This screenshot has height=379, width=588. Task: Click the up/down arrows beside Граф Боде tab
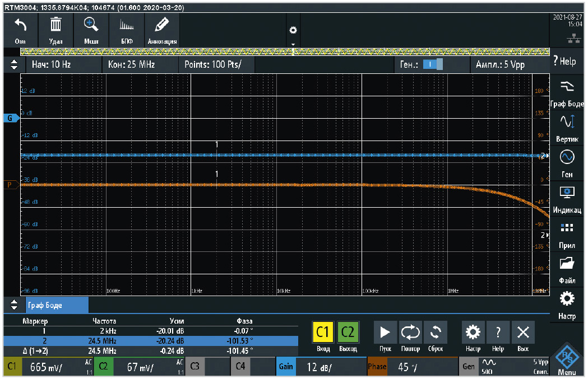(14, 305)
